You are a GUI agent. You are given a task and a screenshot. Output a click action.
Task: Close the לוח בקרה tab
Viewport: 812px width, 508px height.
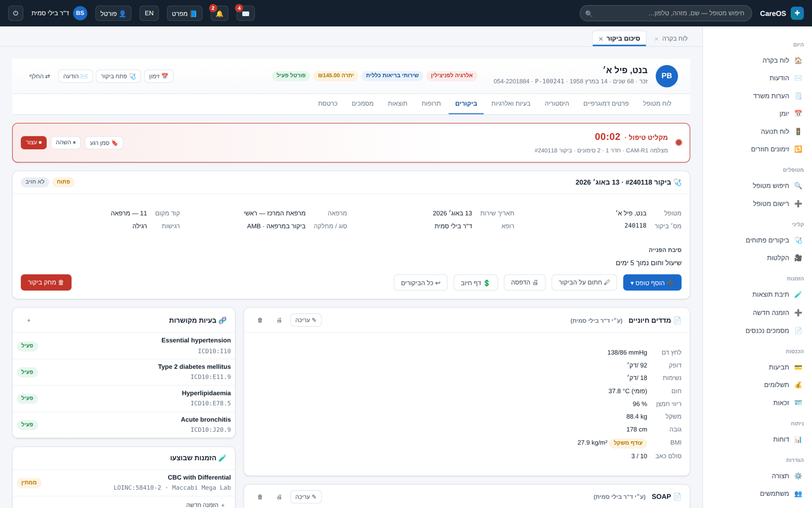657,39
